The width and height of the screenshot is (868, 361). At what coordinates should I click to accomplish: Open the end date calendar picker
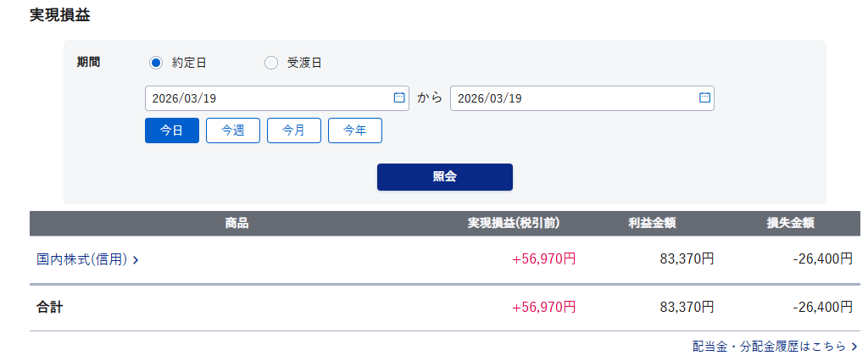[x=704, y=97]
